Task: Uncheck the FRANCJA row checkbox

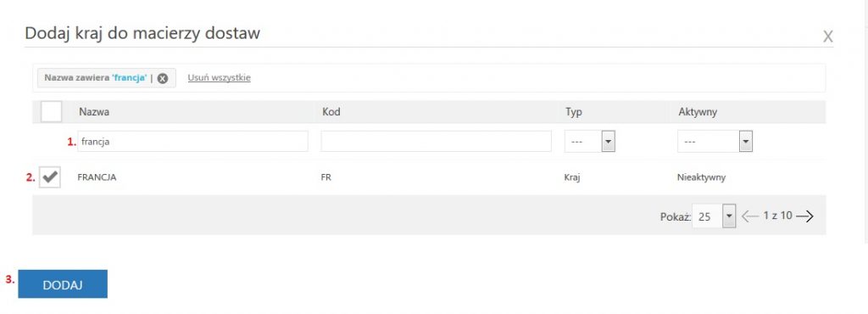Action: (50, 177)
